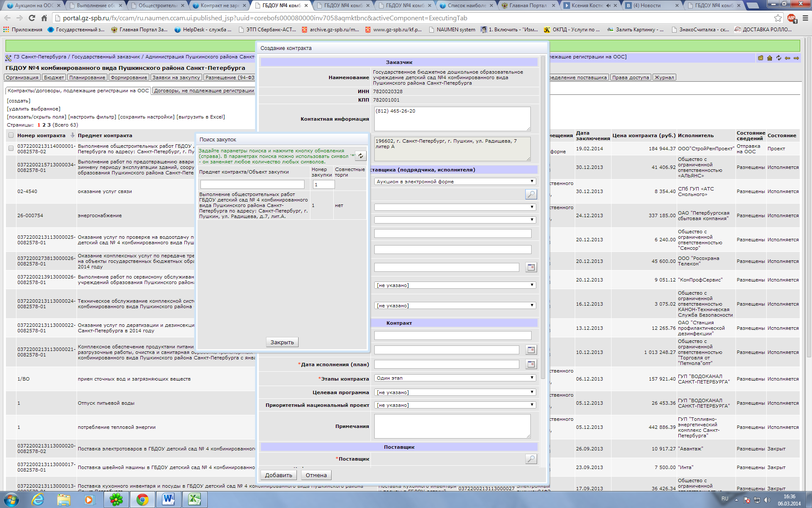The width and height of the screenshot is (812, 508).
Task: Check the first contract row checkbox
Action: 11,148
